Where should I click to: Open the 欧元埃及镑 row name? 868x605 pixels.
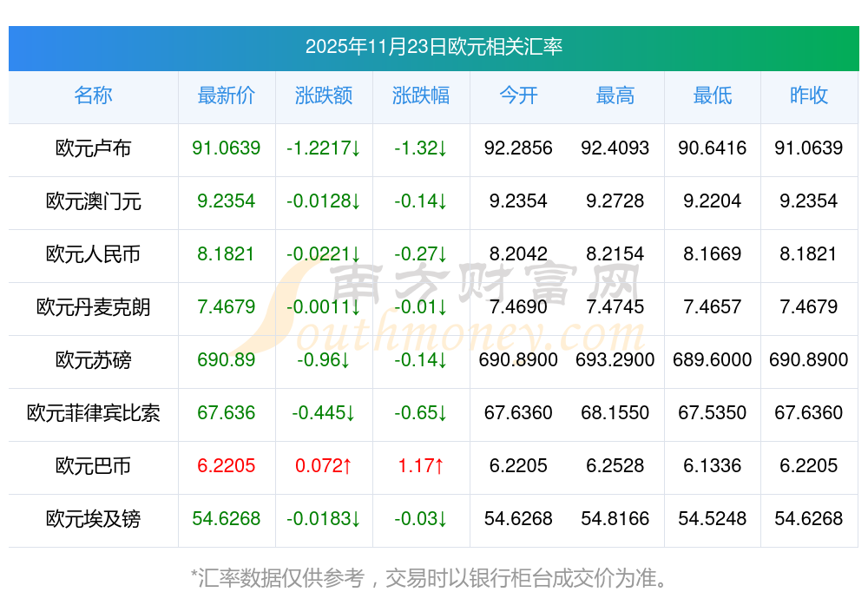pos(93,519)
